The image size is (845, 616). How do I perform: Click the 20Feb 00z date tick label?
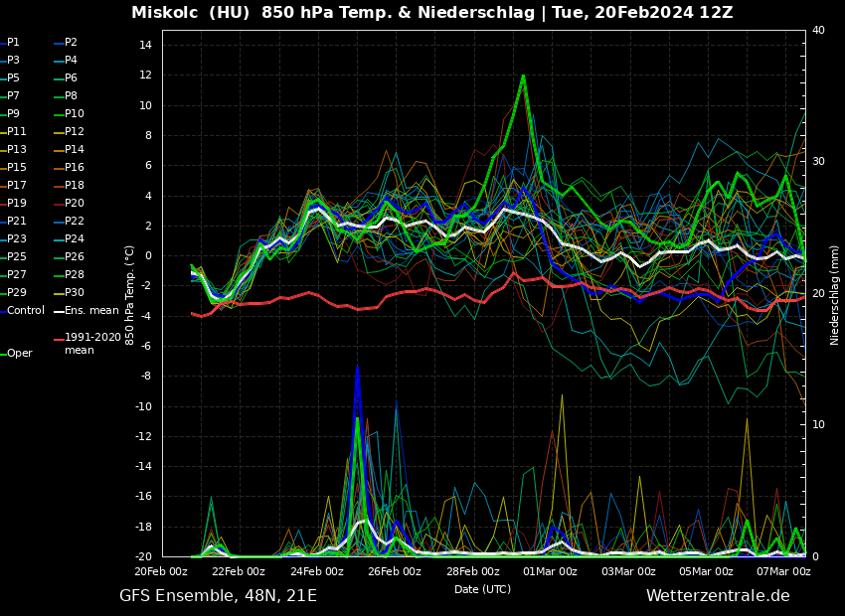[x=161, y=571]
